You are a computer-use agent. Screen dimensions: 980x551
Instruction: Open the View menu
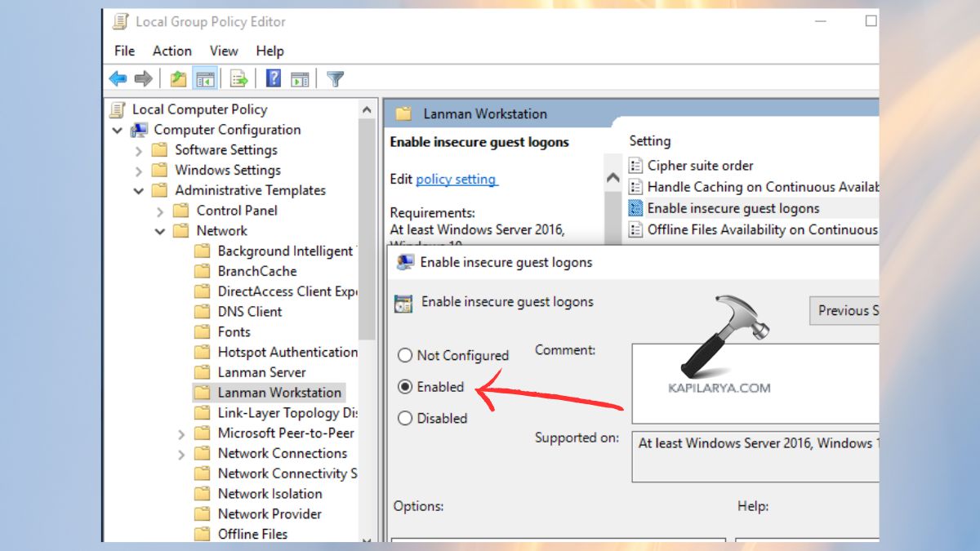click(x=223, y=51)
